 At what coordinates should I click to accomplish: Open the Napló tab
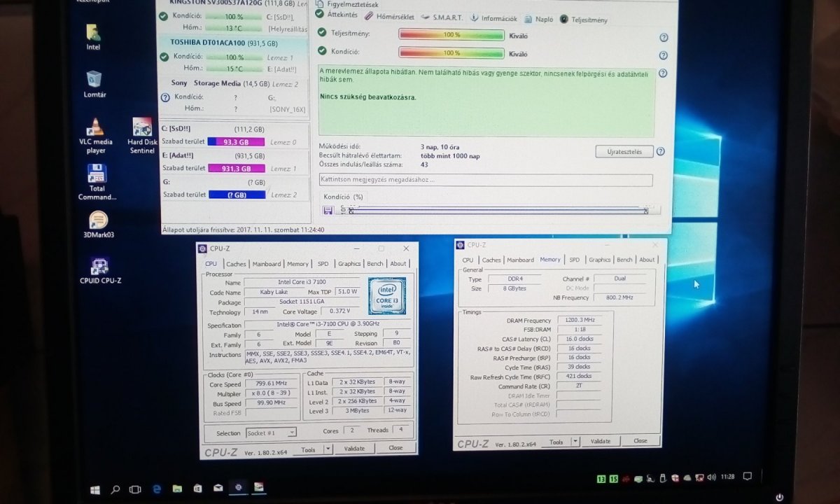click(x=538, y=19)
